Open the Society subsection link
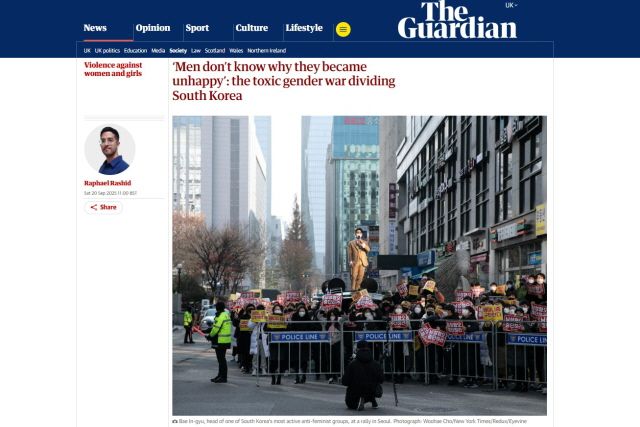This screenshot has width=640, height=427. point(178,51)
